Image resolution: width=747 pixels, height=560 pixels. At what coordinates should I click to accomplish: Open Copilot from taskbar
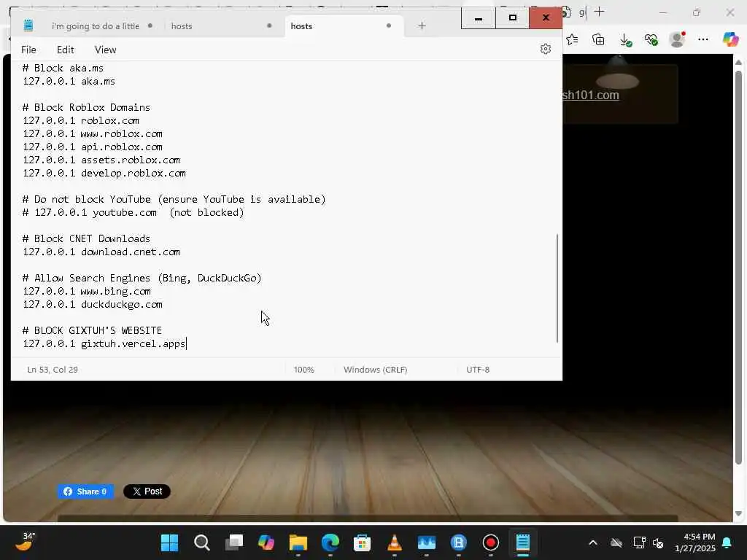tap(266, 542)
